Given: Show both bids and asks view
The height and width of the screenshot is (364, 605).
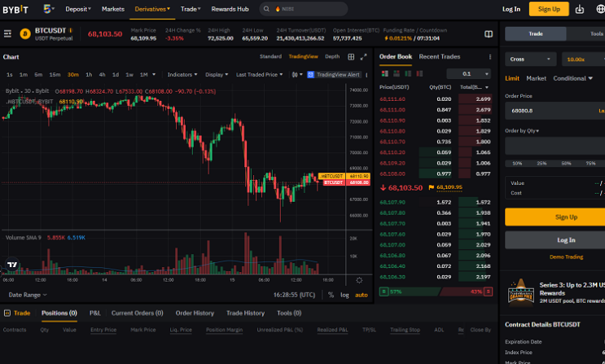Looking at the screenshot, I should 384,73.
